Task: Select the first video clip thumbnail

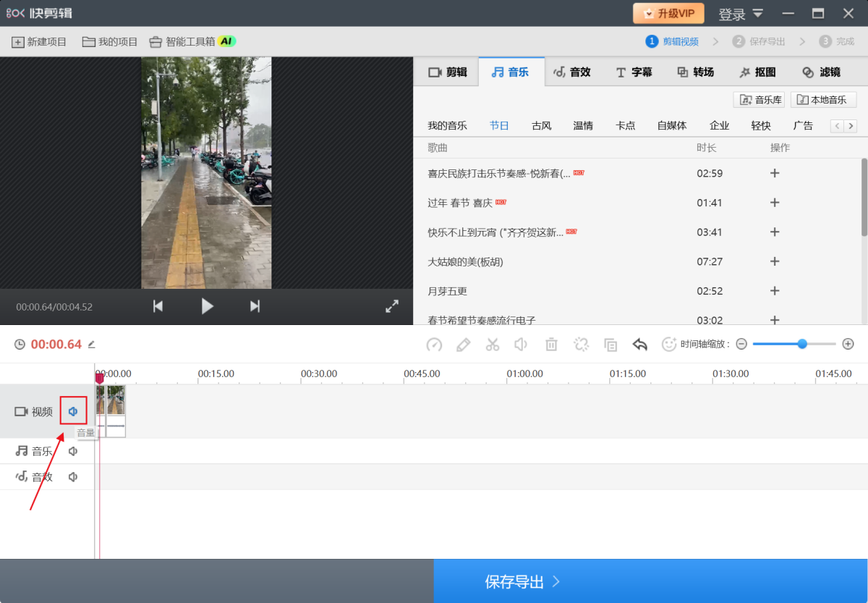Action: 101,410
